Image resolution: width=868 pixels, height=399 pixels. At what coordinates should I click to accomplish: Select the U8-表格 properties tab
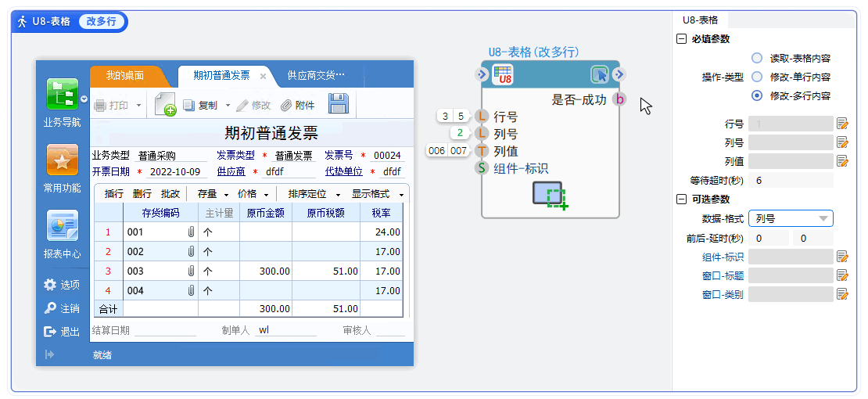click(701, 20)
